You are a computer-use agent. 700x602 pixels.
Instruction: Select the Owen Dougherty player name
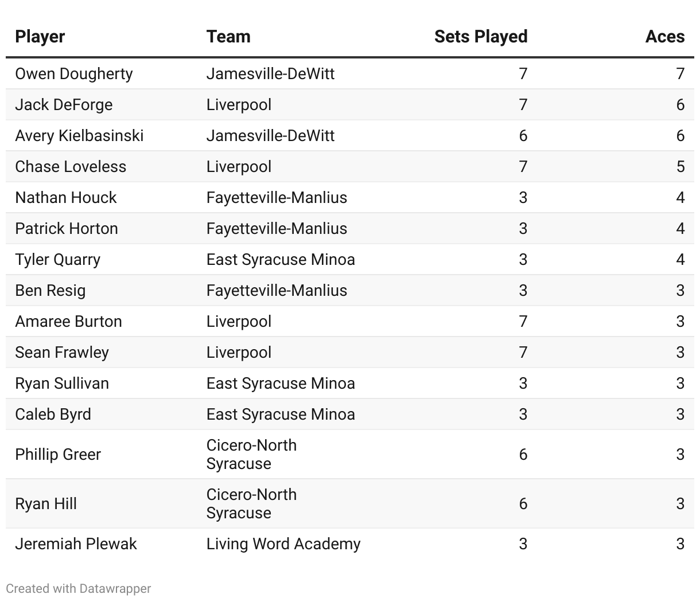point(74,74)
